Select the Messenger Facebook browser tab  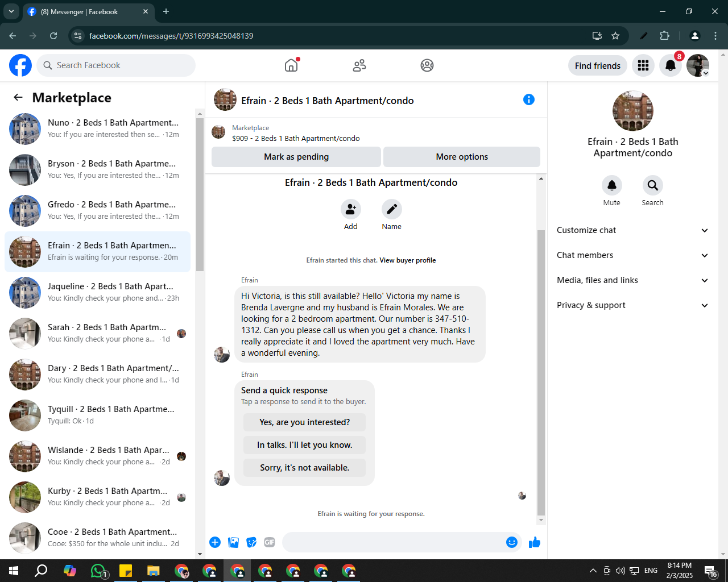point(88,11)
